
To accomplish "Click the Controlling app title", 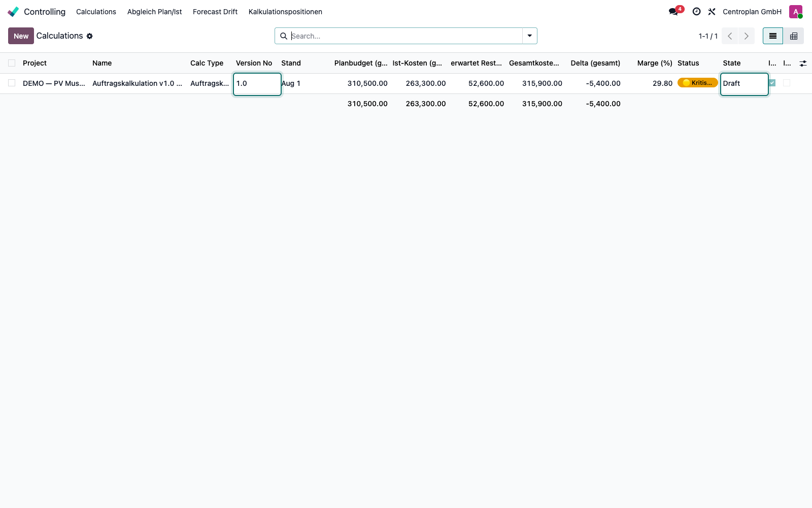I will coord(45,12).
